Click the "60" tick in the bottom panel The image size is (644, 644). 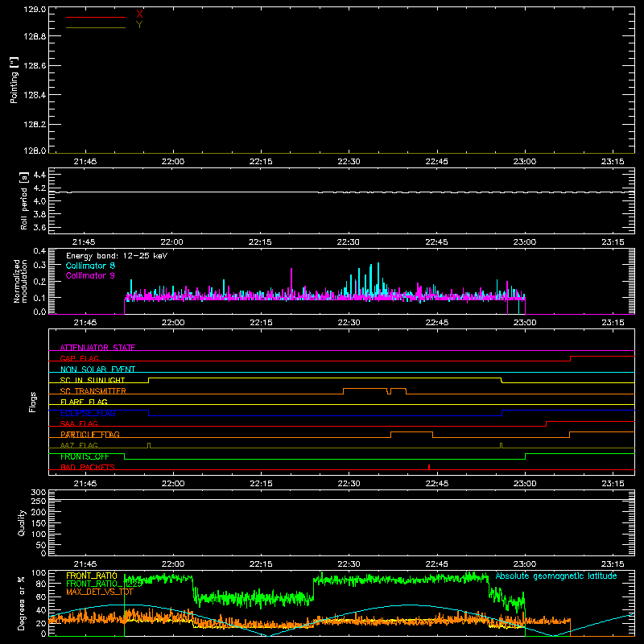point(41,597)
